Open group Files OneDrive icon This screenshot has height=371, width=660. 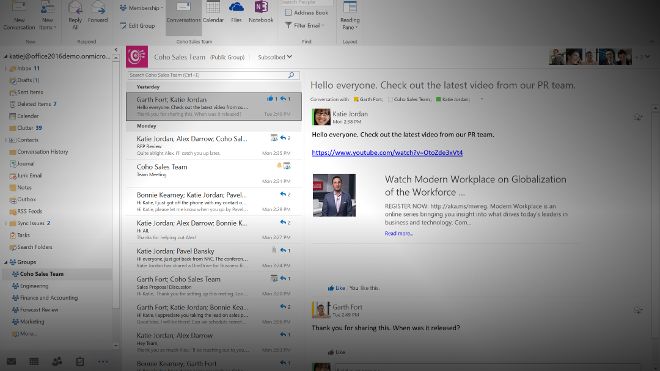click(x=236, y=13)
